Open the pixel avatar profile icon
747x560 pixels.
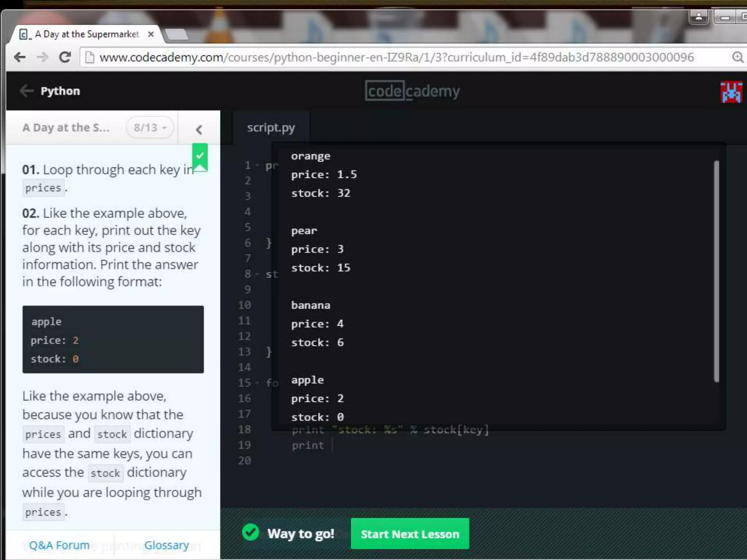(x=731, y=92)
